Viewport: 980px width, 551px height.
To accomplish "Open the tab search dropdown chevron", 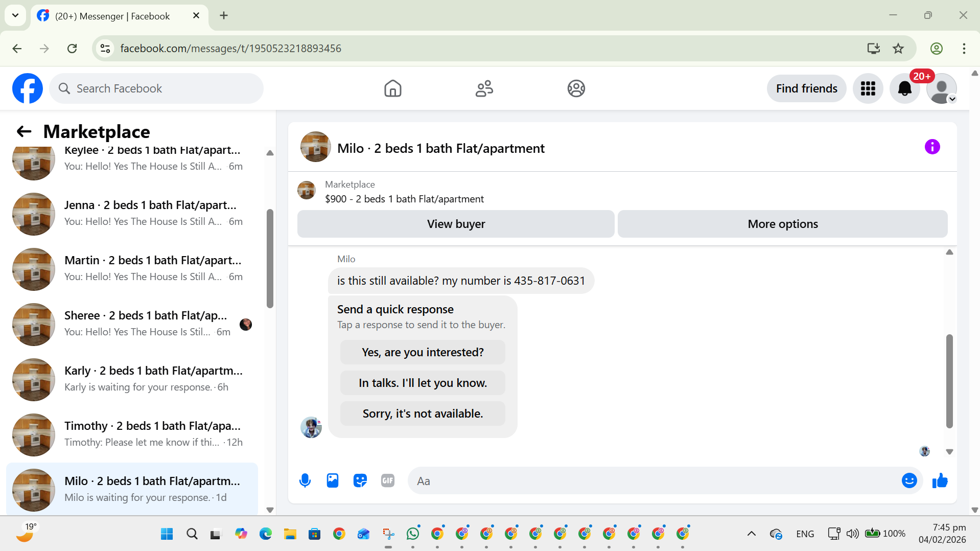I will coord(15,16).
